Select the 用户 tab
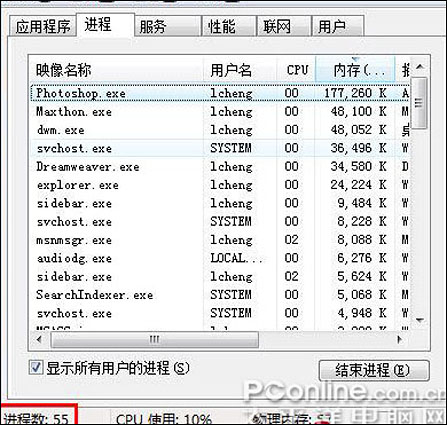 point(337,27)
